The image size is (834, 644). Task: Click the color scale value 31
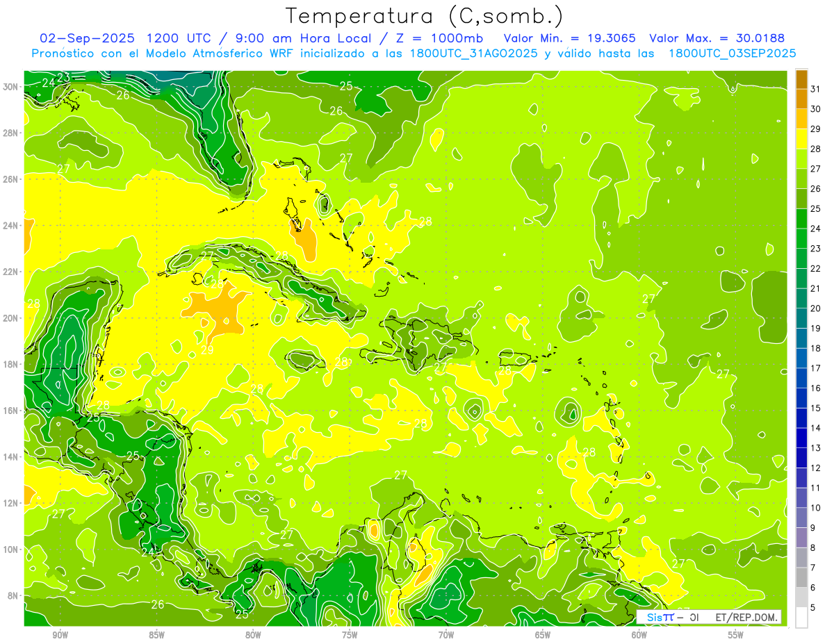tap(816, 89)
